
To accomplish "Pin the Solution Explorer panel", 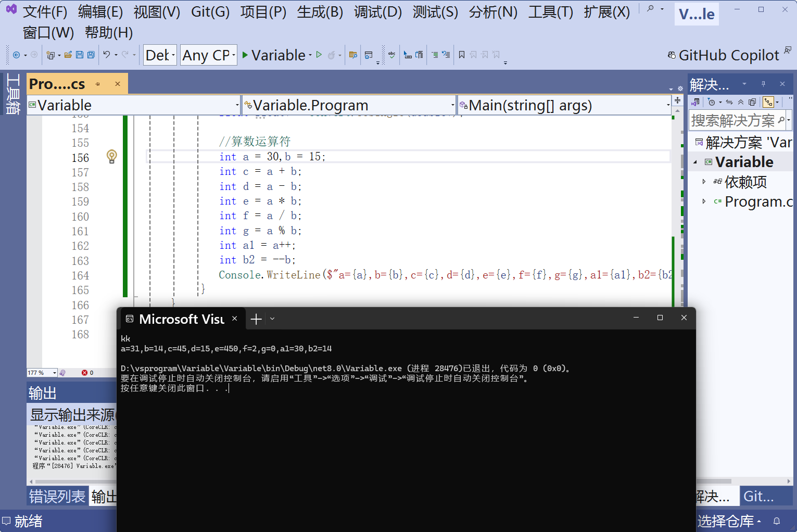I will 764,84.
